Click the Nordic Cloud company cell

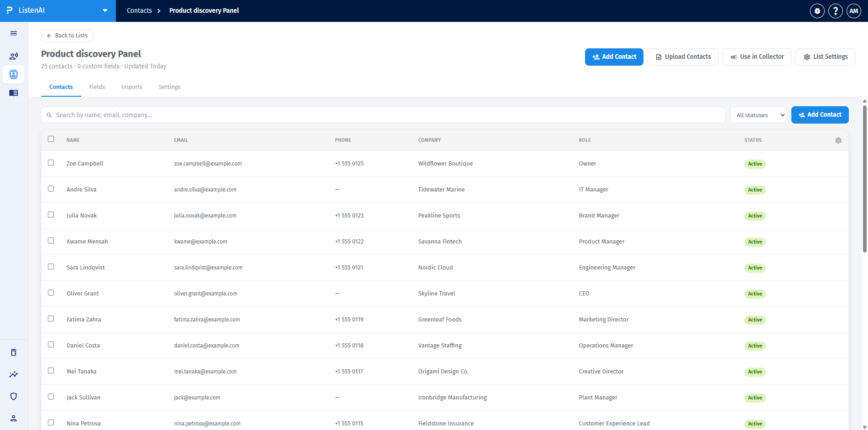coord(435,268)
